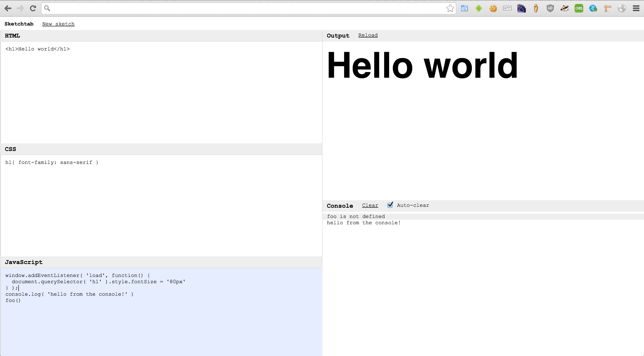Screen dimensions: 644x356
Task: Open the uBlock shield extension
Action: coord(550,8)
